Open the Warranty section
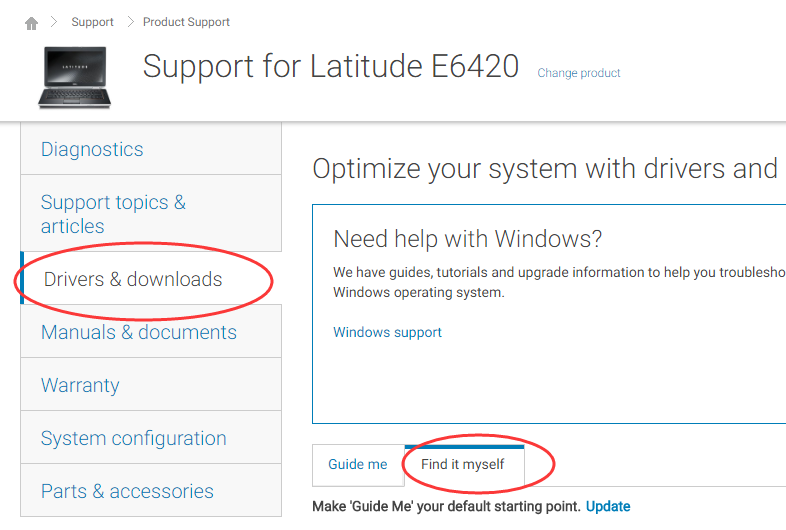Image resolution: width=786 pixels, height=530 pixels. [x=80, y=385]
